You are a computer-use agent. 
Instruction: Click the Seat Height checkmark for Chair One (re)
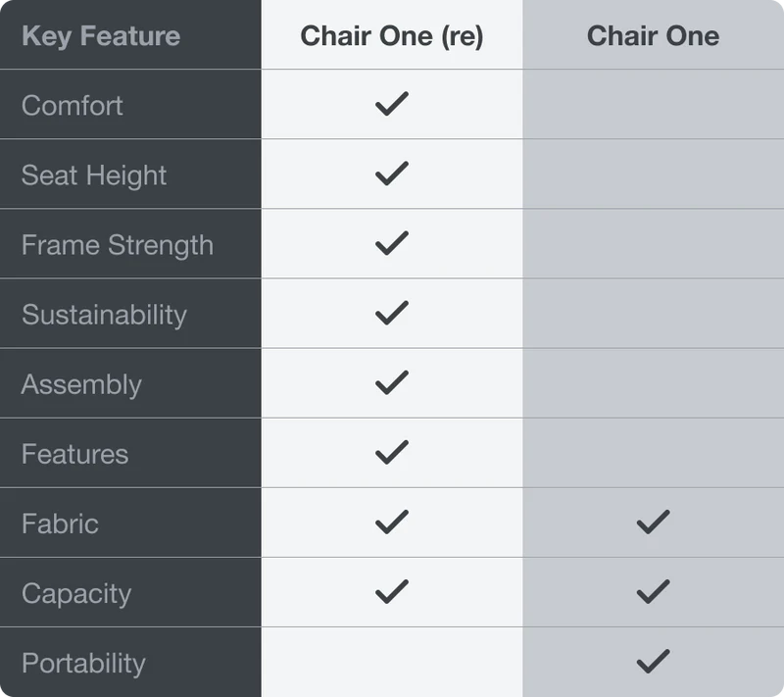click(x=391, y=174)
